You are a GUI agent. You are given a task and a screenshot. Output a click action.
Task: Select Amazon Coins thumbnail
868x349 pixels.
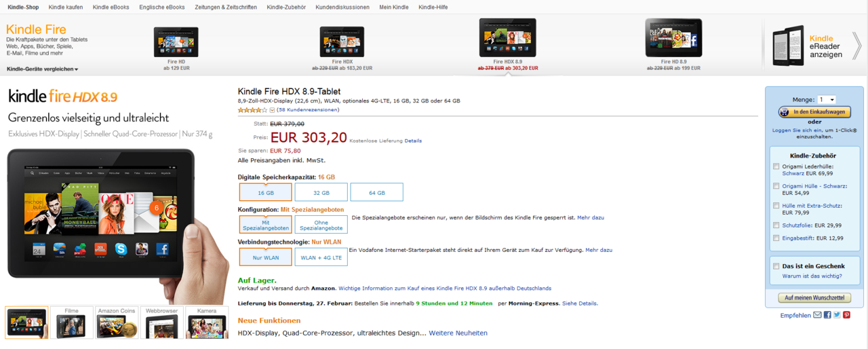117,323
